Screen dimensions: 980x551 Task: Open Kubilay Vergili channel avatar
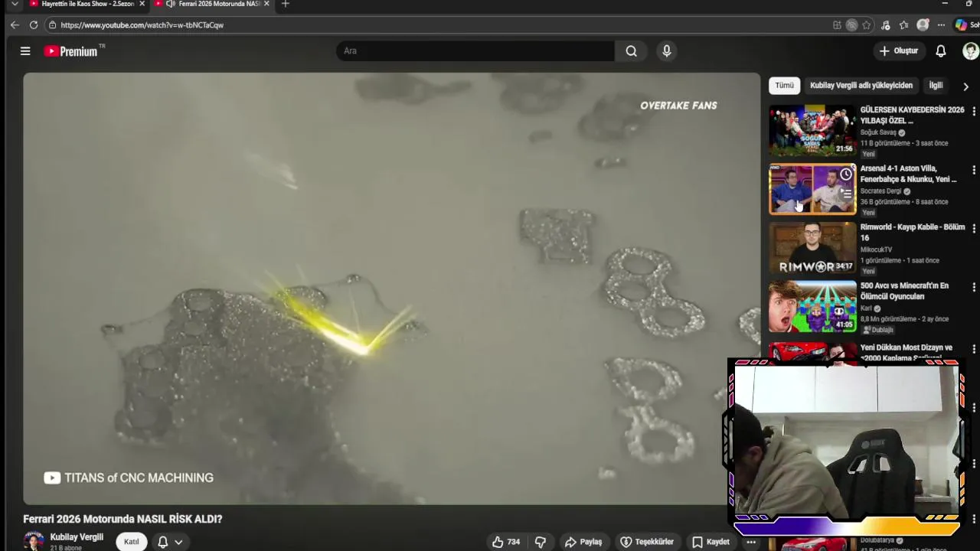34,541
